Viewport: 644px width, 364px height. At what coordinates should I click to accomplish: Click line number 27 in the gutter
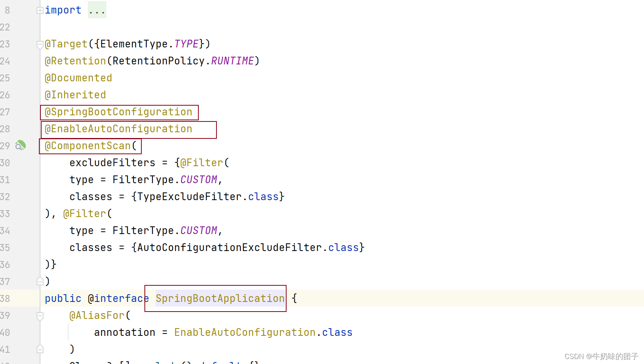(x=5, y=112)
